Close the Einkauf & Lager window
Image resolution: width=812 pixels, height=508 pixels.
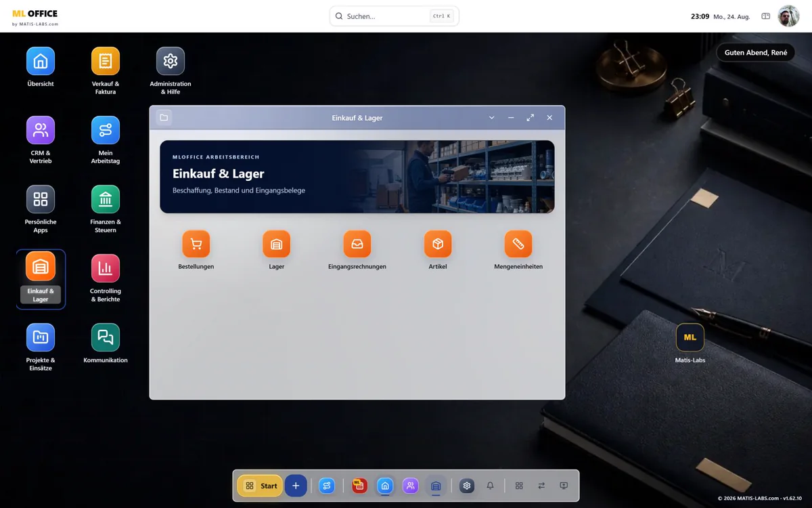[x=549, y=118]
